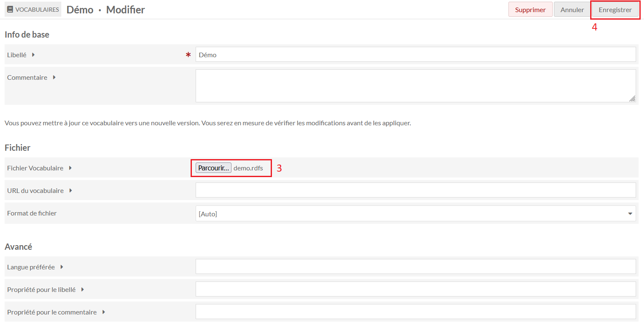
Task: Save changes with Enregistrer button
Action: point(615,10)
